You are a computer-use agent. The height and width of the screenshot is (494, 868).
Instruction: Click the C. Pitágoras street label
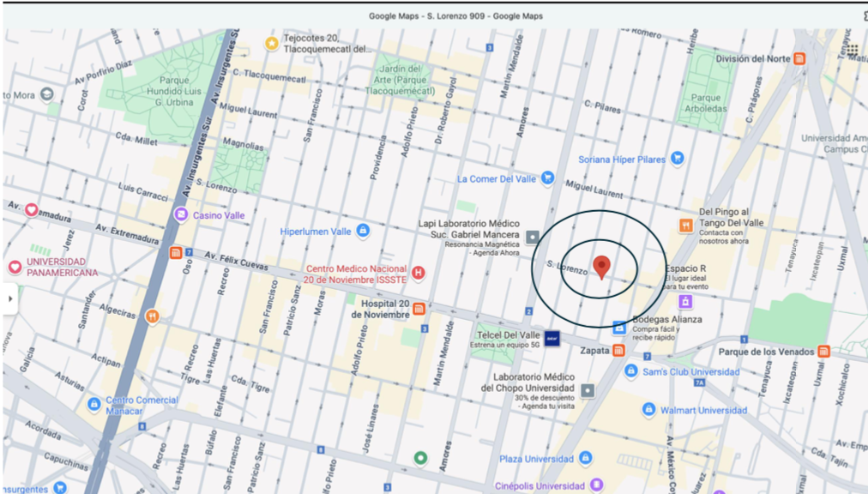(754, 100)
